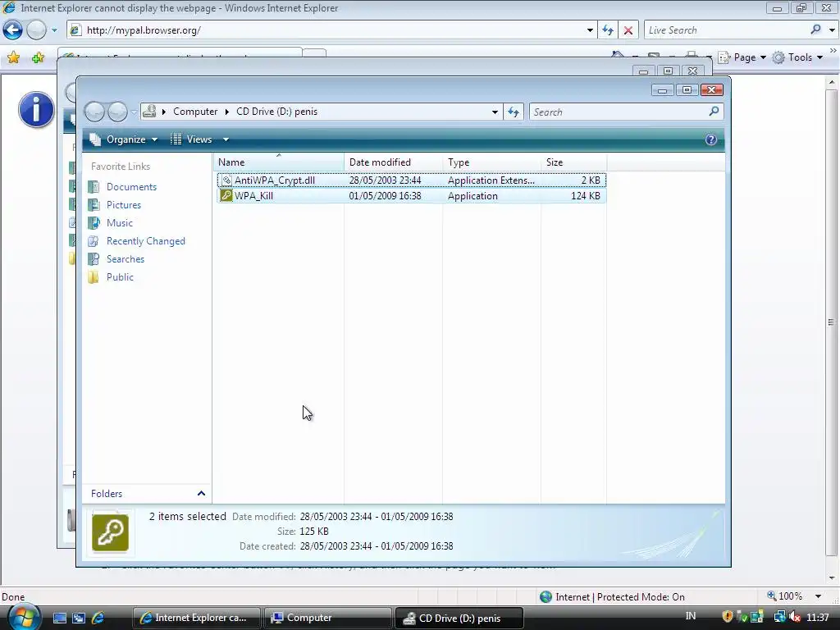This screenshot has width=840, height=630.
Task: Open the IE zoom level 100% dropdown
Action: tap(818, 596)
